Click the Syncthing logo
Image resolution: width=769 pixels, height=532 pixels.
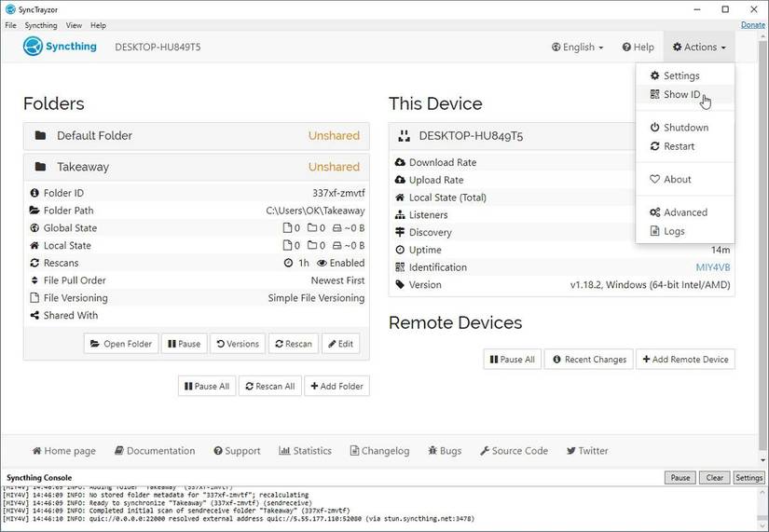tap(60, 47)
